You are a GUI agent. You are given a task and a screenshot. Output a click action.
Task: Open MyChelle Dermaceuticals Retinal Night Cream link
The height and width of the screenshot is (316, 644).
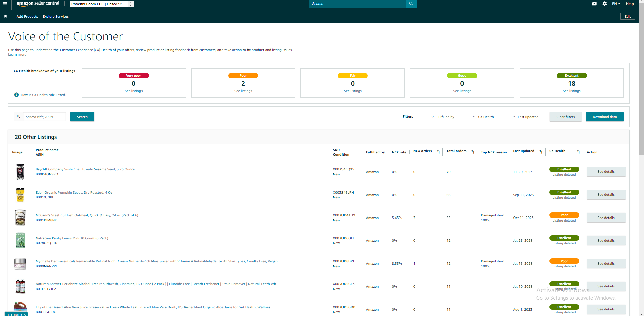click(x=157, y=261)
